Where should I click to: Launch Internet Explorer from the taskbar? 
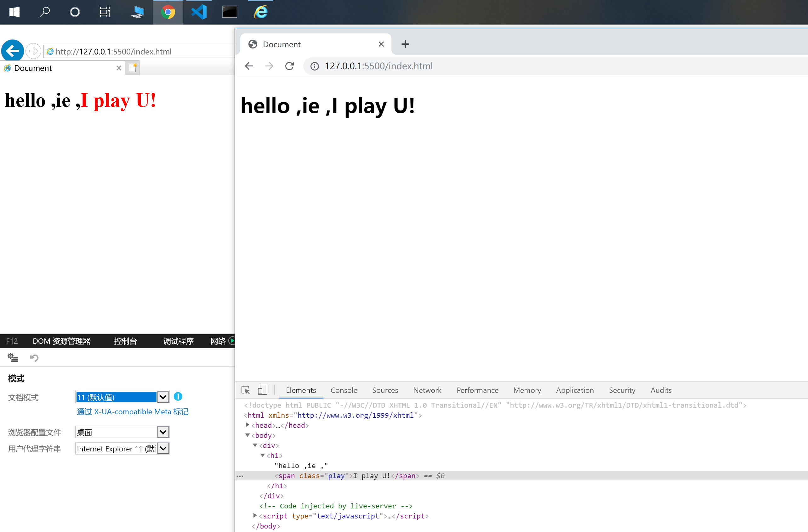(x=260, y=12)
